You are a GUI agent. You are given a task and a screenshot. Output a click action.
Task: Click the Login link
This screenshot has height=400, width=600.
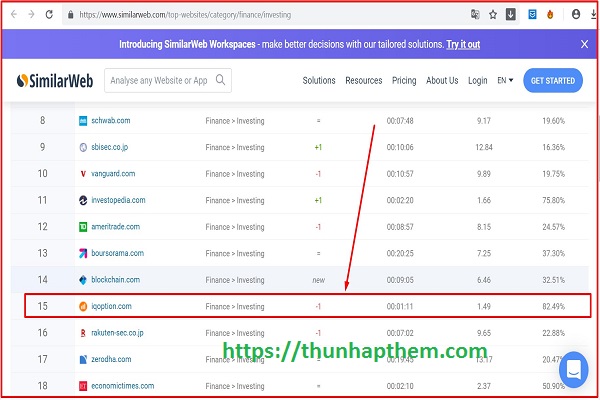tap(477, 81)
